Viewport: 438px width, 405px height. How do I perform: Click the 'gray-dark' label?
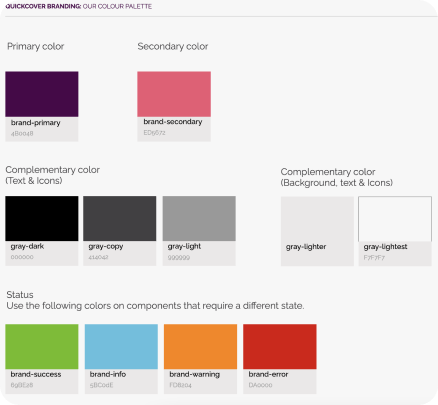pyautogui.click(x=27, y=246)
